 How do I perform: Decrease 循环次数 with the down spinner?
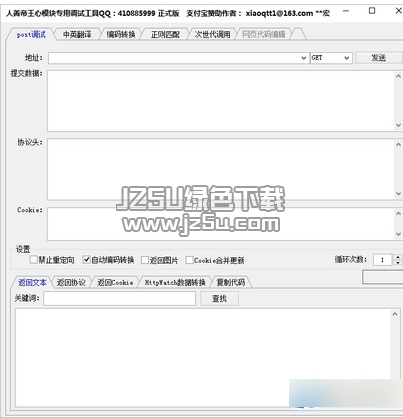coord(398,263)
